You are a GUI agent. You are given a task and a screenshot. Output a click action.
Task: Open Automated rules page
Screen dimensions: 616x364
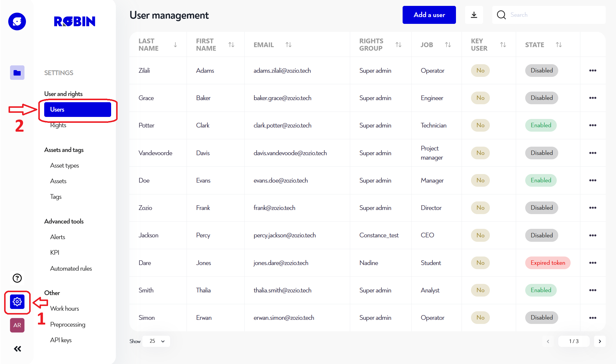pos(71,269)
